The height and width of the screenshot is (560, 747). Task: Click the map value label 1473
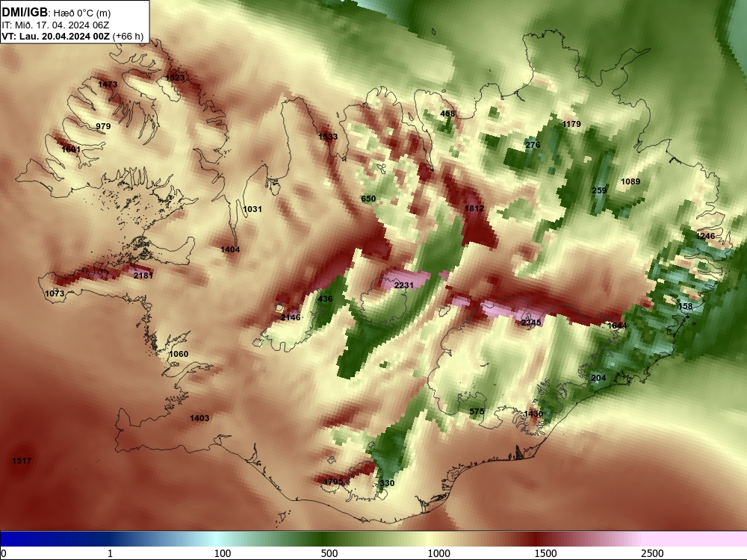click(108, 84)
